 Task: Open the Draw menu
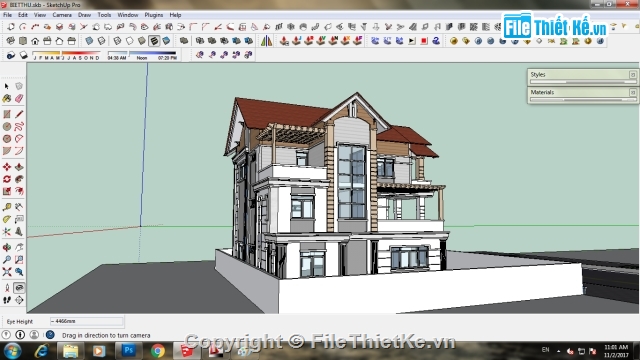tap(84, 15)
